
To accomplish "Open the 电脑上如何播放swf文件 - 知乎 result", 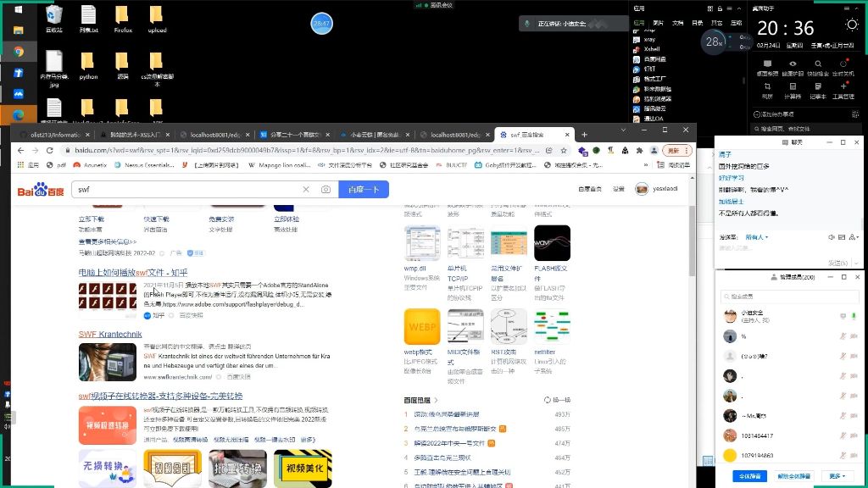I will click(x=133, y=272).
